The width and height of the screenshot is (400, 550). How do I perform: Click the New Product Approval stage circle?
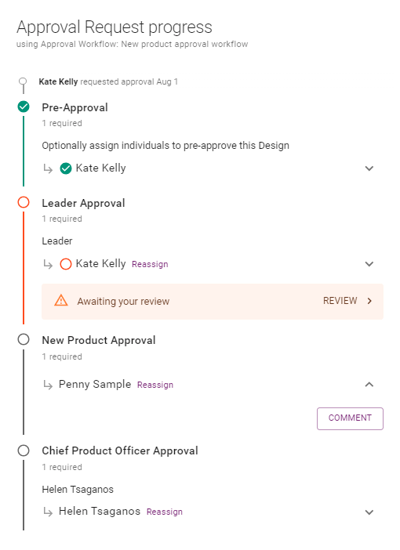tap(24, 340)
